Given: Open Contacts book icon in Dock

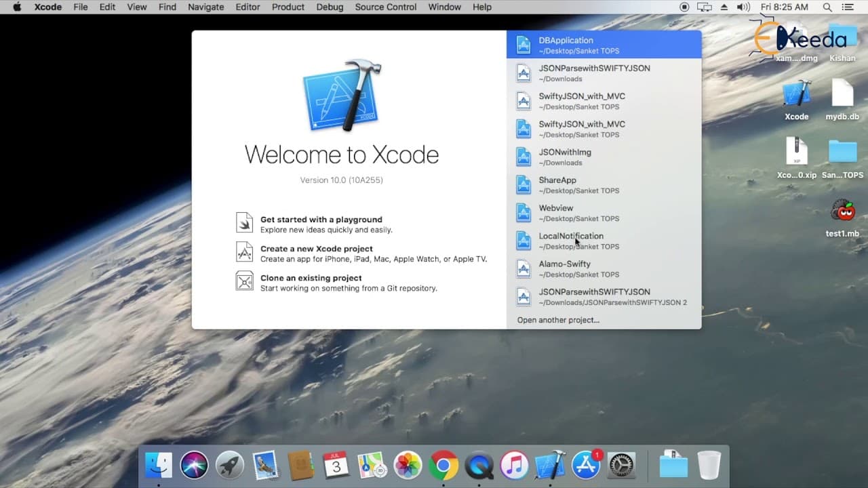Looking at the screenshot, I should 301,466.
